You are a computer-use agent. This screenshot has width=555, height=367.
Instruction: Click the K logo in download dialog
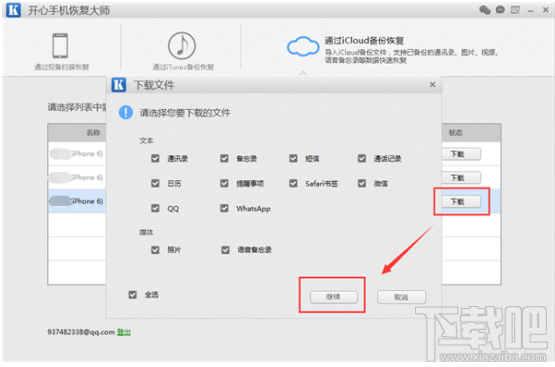pyautogui.click(x=119, y=85)
